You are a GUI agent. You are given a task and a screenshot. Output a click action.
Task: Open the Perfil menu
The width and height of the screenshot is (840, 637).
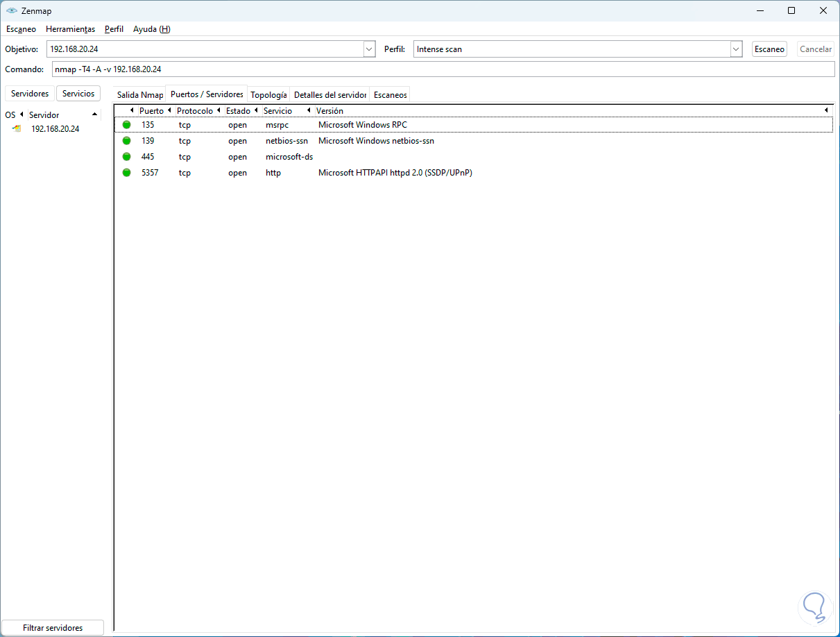(114, 29)
